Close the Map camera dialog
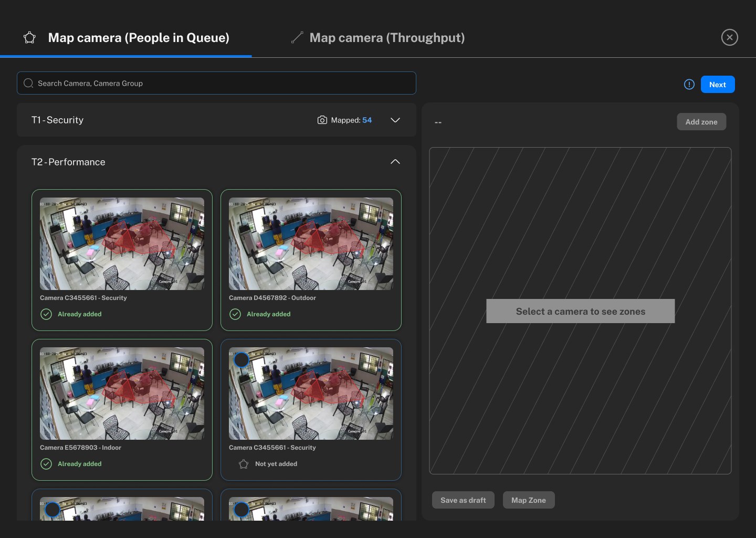 [730, 37]
